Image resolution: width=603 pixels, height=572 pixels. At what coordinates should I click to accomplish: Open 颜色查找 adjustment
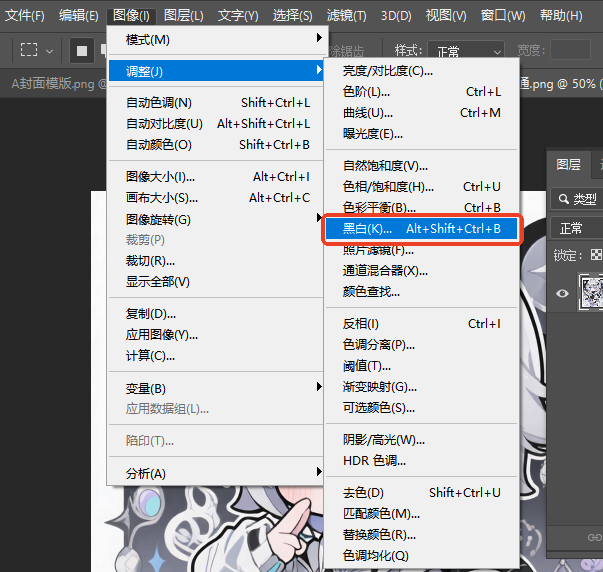click(421, 292)
